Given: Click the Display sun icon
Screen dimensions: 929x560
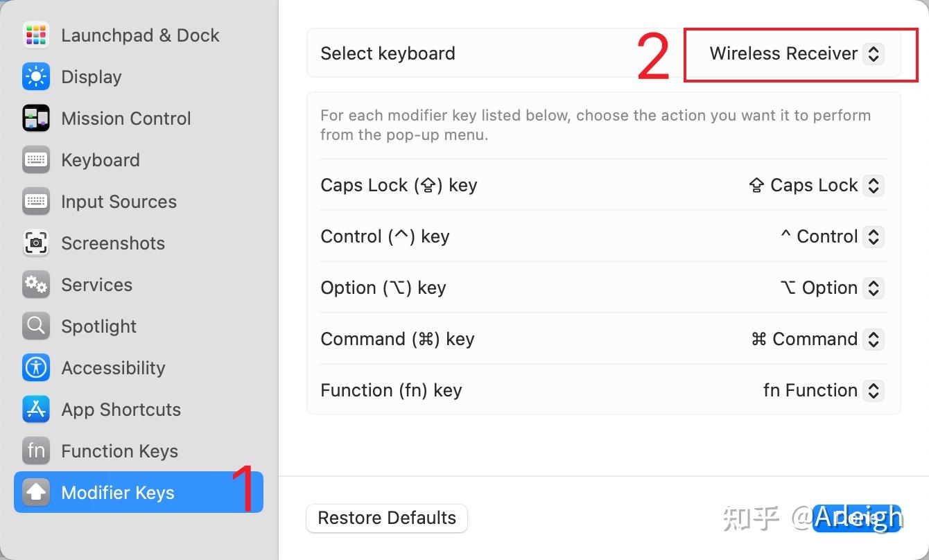Looking at the screenshot, I should 35,77.
